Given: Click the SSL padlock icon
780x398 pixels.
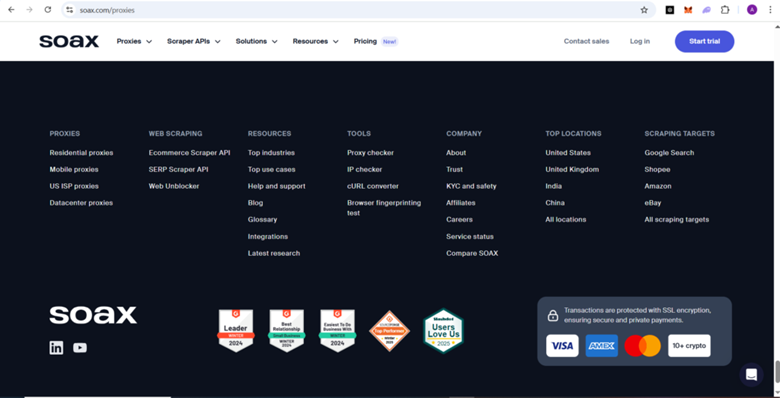Looking at the screenshot, I should [x=553, y=315].
